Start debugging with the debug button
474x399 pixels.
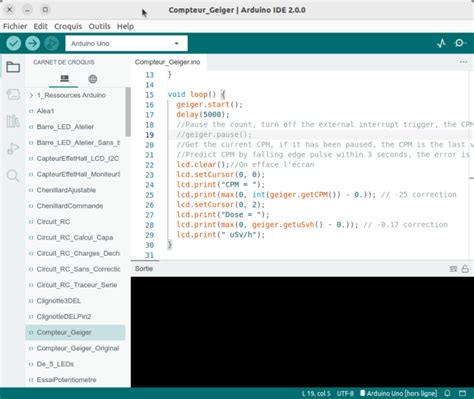click(52, 43)
